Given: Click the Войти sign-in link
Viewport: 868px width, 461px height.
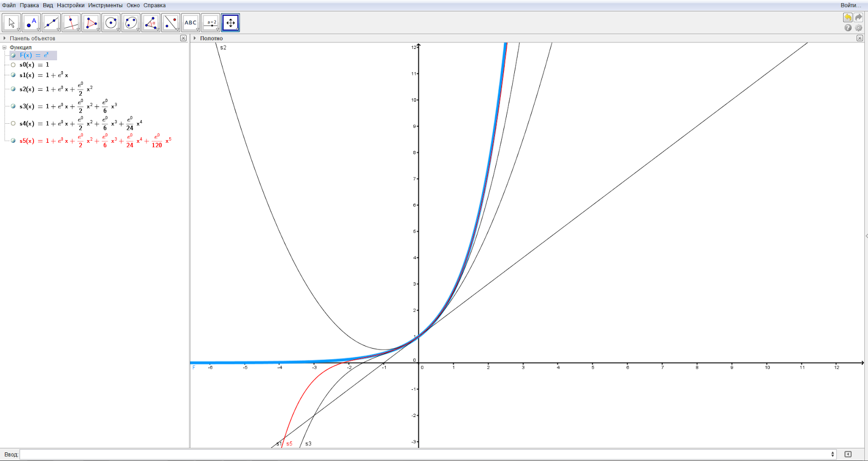Looking at the screenshot, I should point(850,5).
